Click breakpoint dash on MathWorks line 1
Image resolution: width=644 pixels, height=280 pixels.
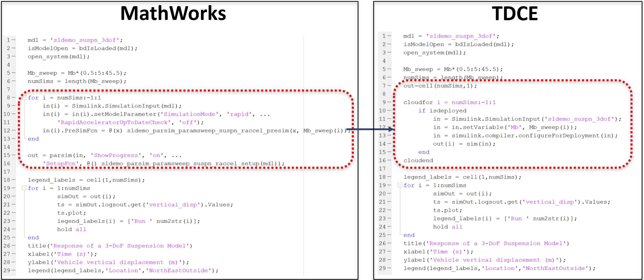[x=14, y=40]
